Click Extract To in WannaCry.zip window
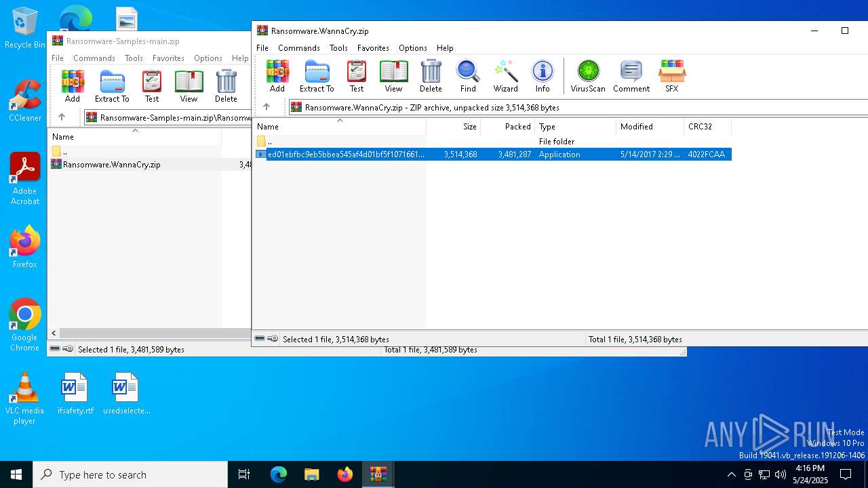Viewport: 868px width, 488px height. (x=317, y=76)
